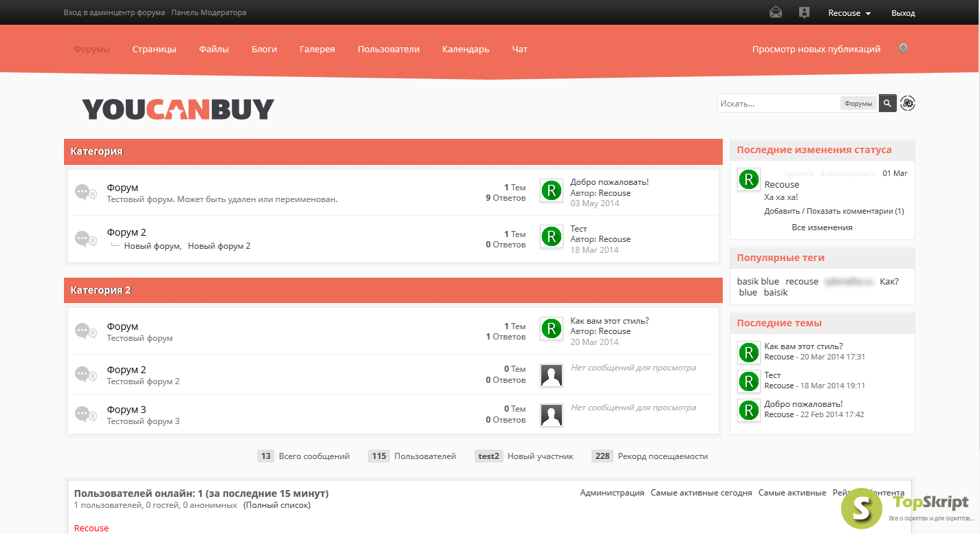This screenshot has width=980, height=534.
Task: Open Как вам этот стиль? in Последние темы
Action: 803,346
